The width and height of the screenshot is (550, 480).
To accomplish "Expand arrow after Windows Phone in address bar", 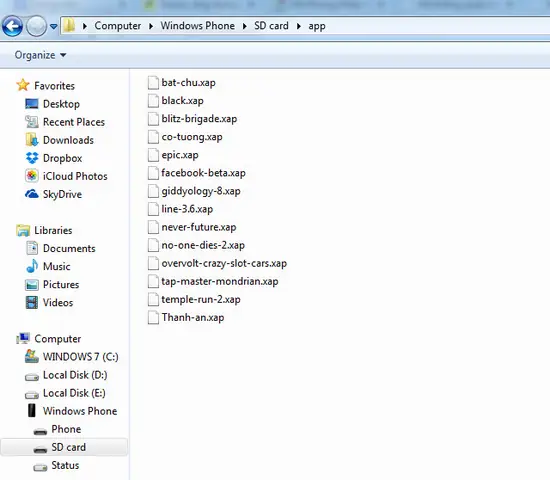I will tap(244, 26).
